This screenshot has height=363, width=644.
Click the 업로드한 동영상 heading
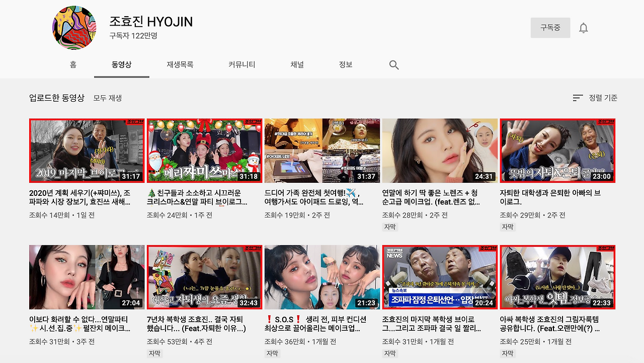(x=57, y=98)
